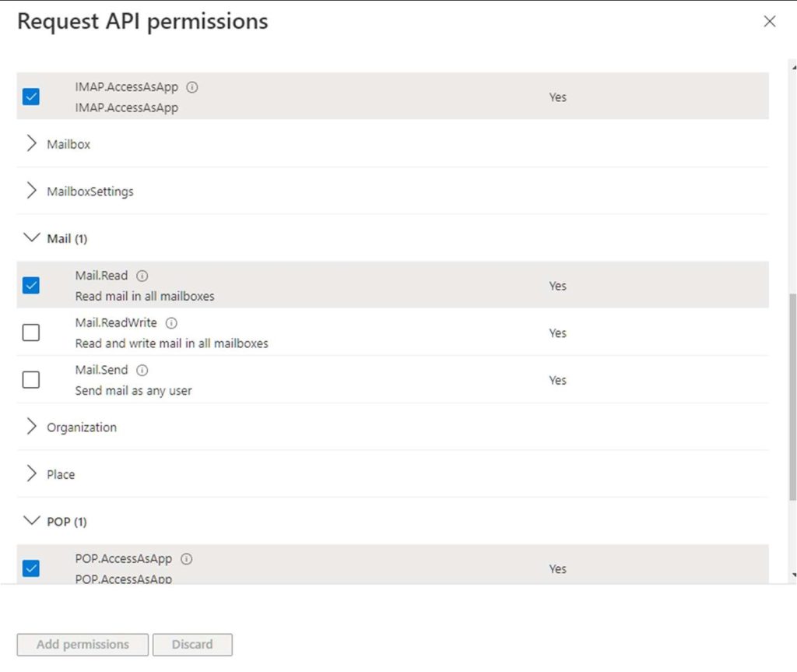Expand the Organization permission group
Viewport: 797px width, 672px height.
point(32,427)
